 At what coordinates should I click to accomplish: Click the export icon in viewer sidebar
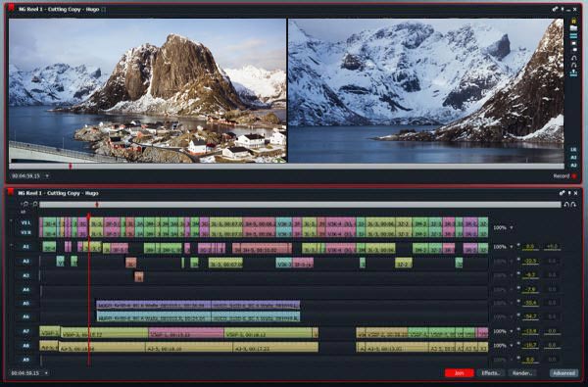(573, 73)
